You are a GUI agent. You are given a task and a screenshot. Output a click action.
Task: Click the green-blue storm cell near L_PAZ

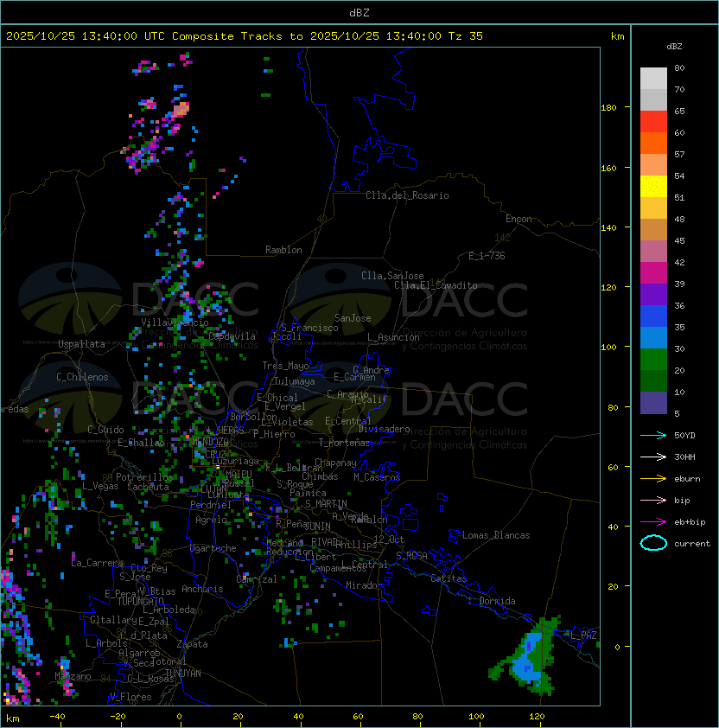(529, 655)
